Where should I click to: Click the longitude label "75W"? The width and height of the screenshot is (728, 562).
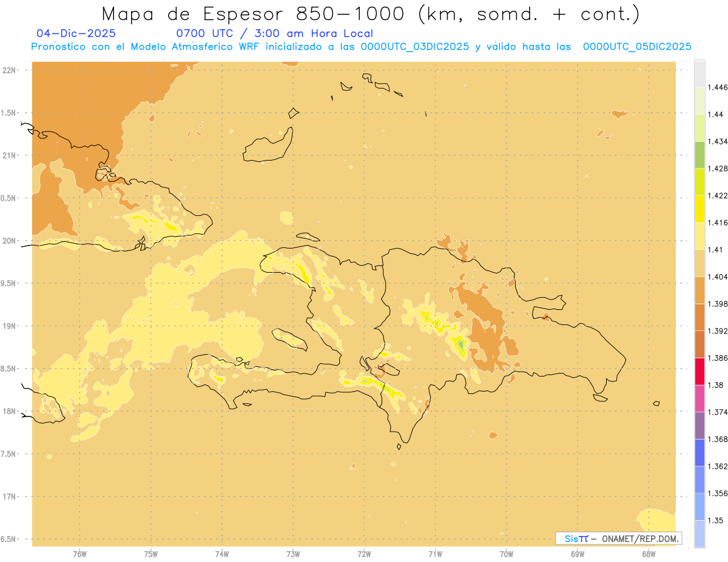coord(151,554)
